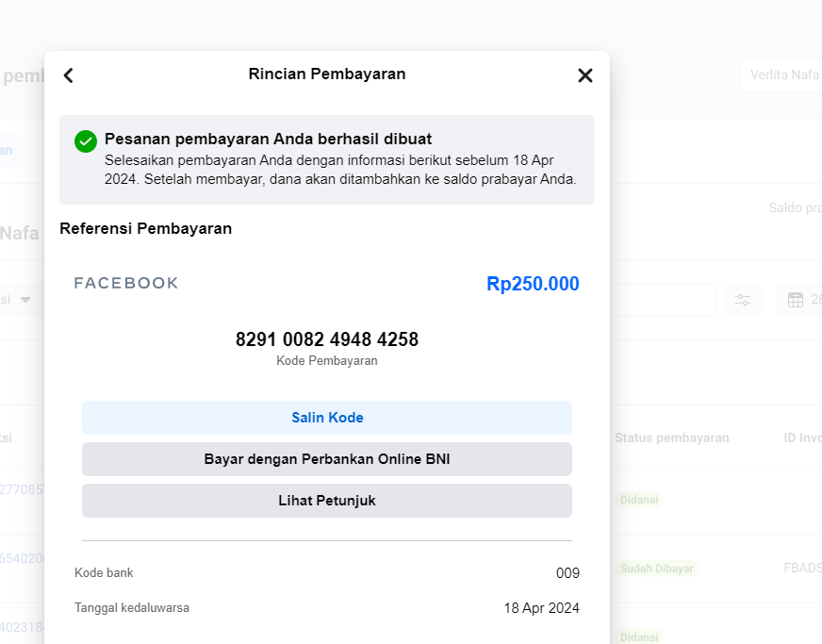Image resolution: width=822 pixels, height=644 pixels.
Task: Click the FBADS invoice ID link
Action: click(802, 569)
